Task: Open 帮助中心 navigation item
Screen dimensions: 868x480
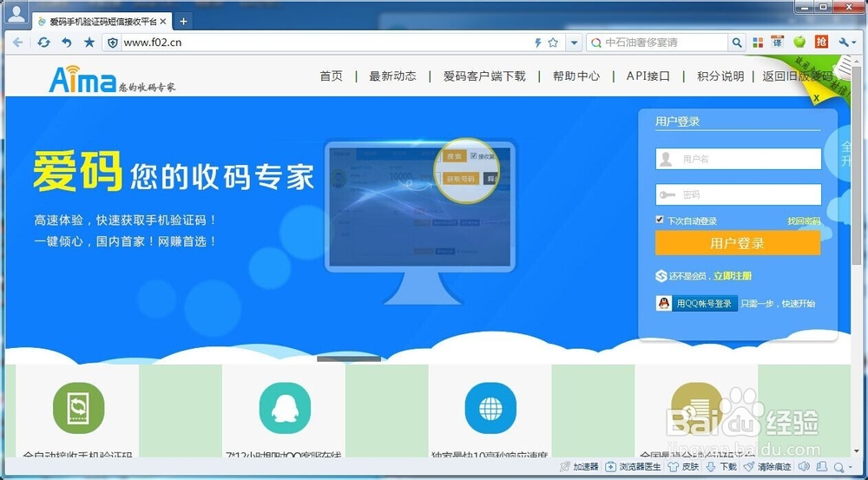Action: coord(576,76)
